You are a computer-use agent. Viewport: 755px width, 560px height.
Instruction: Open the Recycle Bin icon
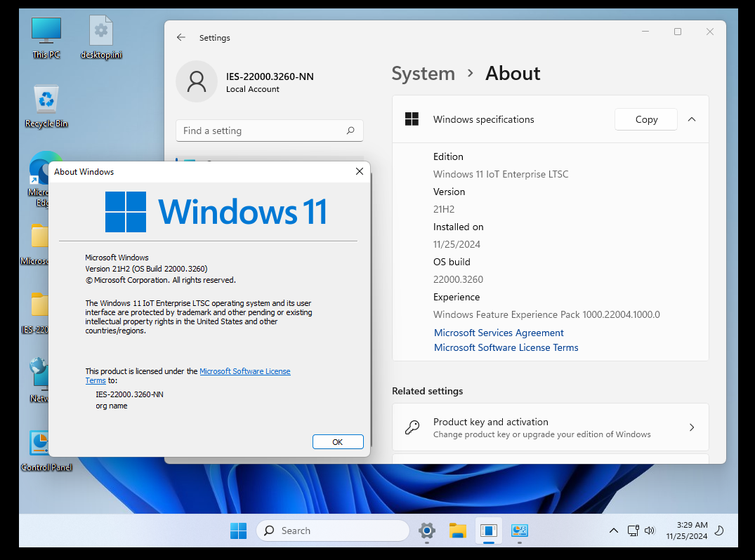[46, 107]
